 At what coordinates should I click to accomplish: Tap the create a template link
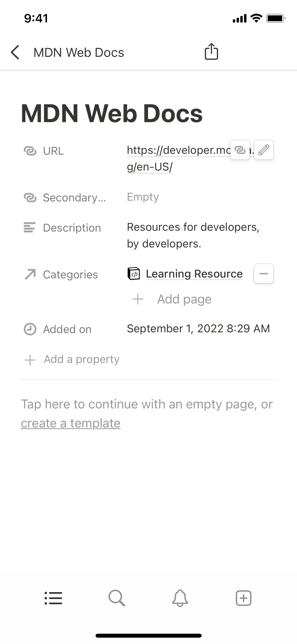pos(70,423)
